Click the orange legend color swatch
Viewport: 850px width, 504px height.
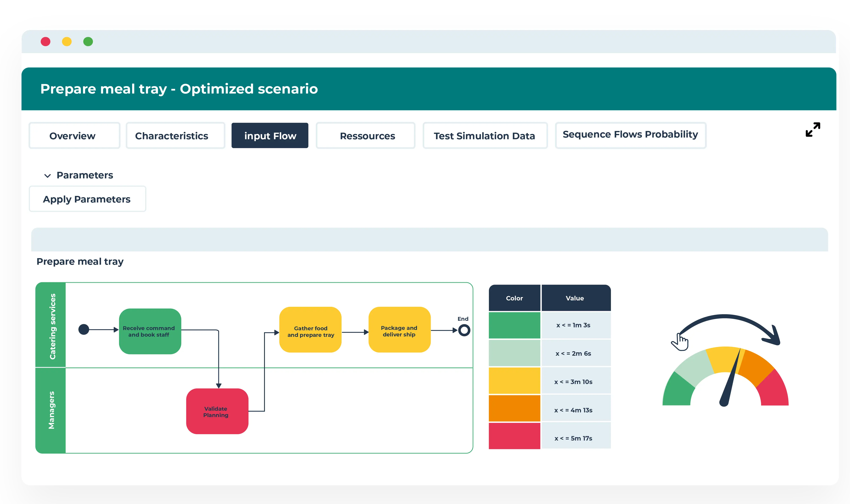[x=514, y=409]
